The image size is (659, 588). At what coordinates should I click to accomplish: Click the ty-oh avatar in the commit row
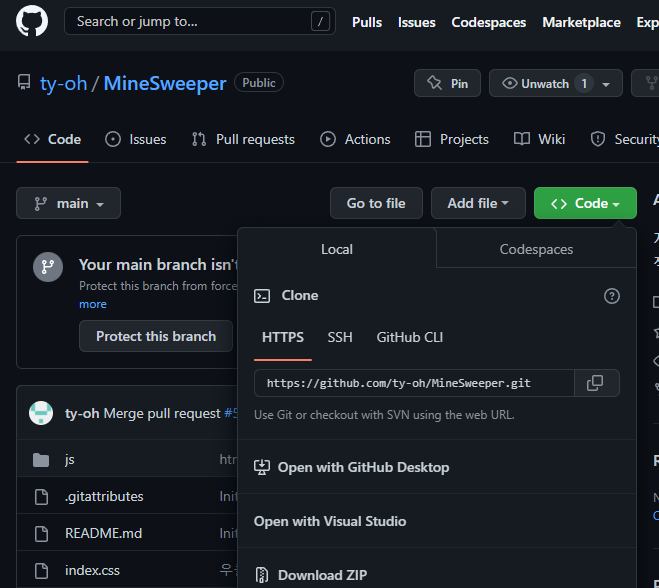click(x=41, y=413)
